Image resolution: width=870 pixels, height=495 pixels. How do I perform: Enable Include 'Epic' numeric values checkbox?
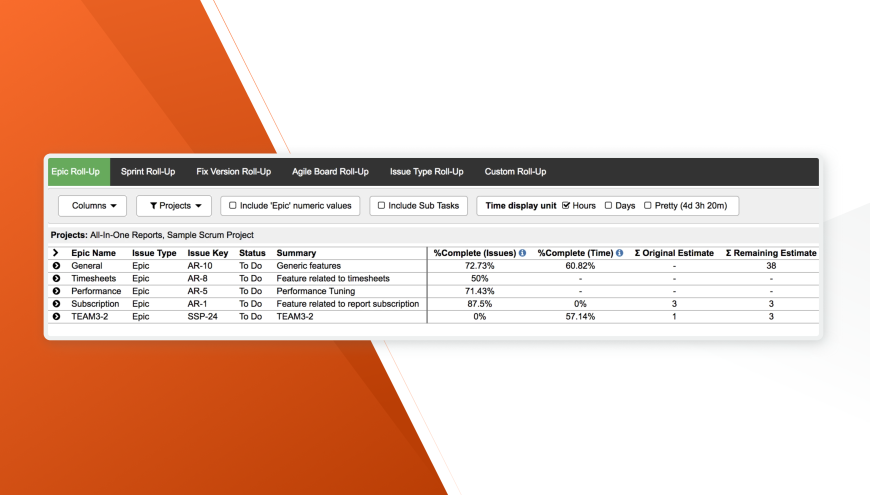(233, 205)
